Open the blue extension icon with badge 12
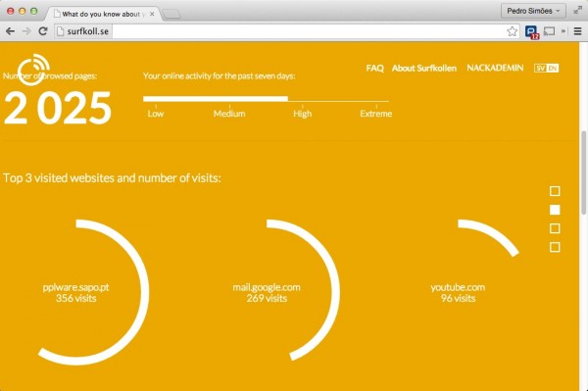 coord(532,32)
